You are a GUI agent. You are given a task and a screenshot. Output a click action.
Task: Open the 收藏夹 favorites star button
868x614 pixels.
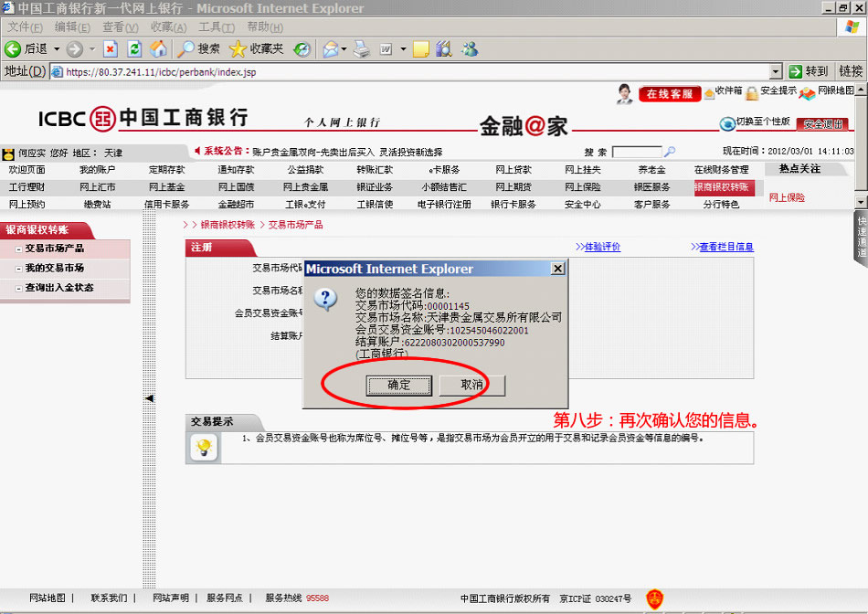pyautogui.click(x=256, y=49)
